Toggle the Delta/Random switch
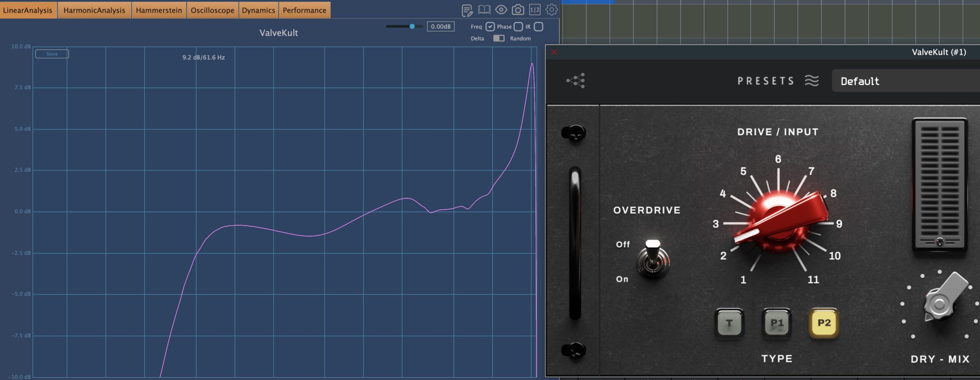 (498, 38)
